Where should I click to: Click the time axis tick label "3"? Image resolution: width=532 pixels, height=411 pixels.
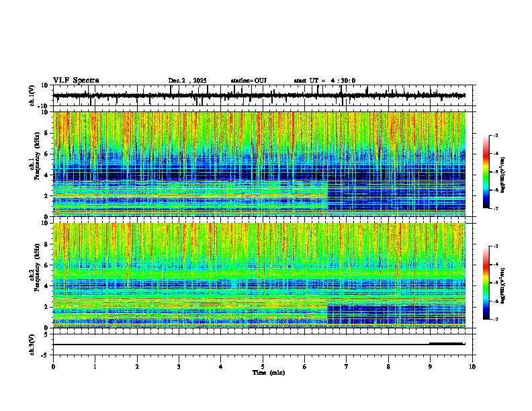pos(179,367)
